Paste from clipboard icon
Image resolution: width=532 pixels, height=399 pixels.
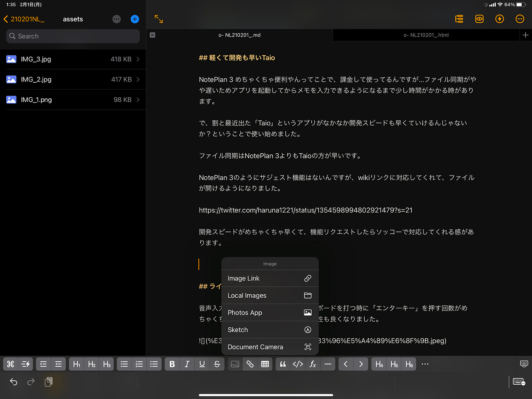[49, 382]
